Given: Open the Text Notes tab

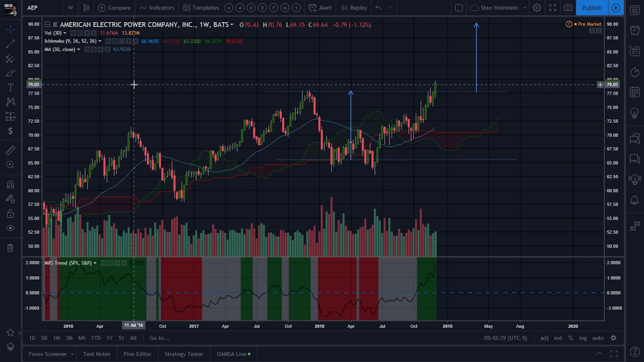Looking at the screenshot, I should (97, 354).
